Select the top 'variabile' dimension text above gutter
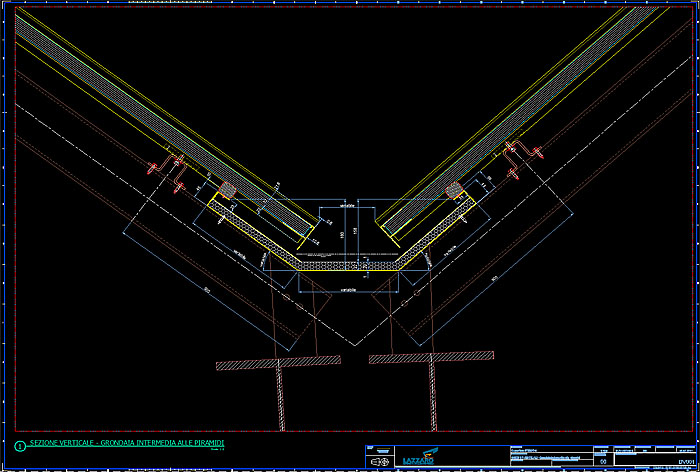 pos(348,206)
